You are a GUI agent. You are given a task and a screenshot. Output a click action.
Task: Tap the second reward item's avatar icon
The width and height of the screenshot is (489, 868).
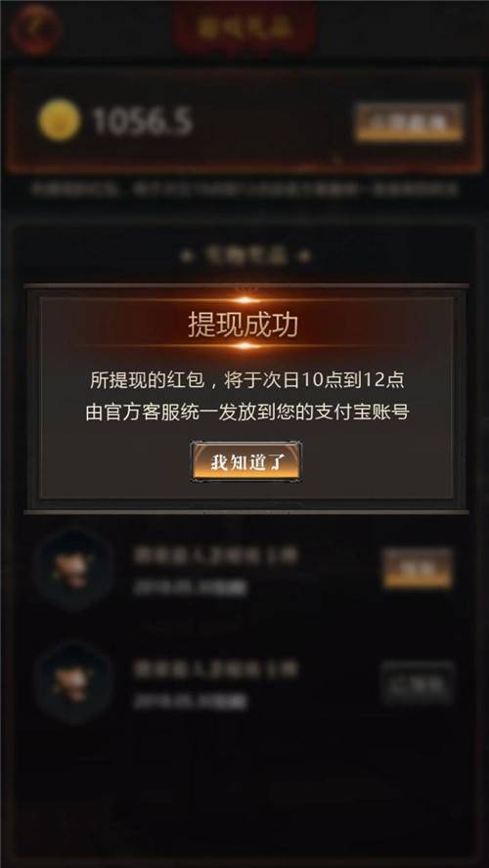[x=73, y=682]
